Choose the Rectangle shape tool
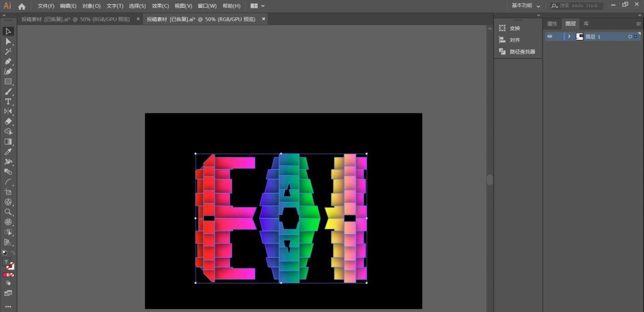Image resolution: width=644 pixels, height=312 pixels. coord(8,82)
